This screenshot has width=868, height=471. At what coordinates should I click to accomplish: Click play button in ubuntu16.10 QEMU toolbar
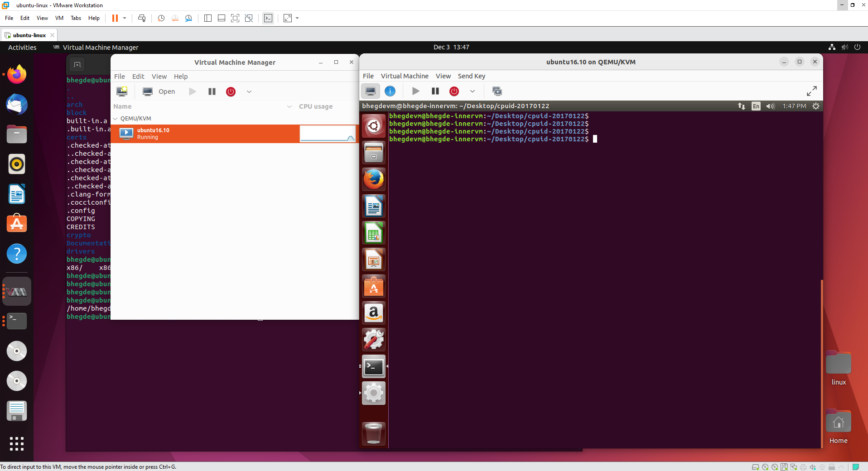tap(415, 91)
